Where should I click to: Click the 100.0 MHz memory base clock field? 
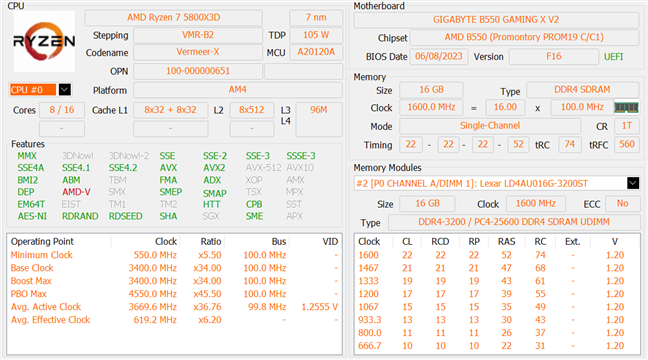pos(582,107)
